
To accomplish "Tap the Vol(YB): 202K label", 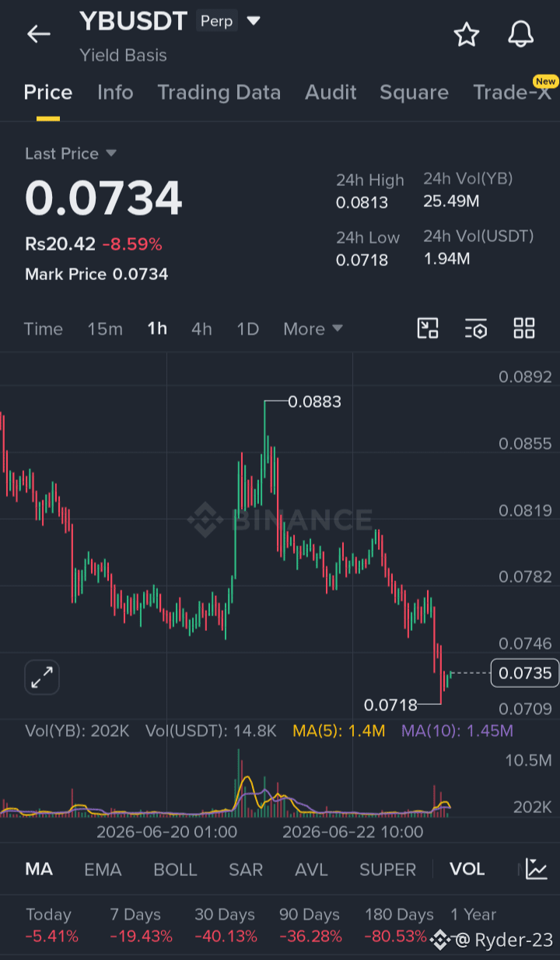I will (x=77, y=731).
